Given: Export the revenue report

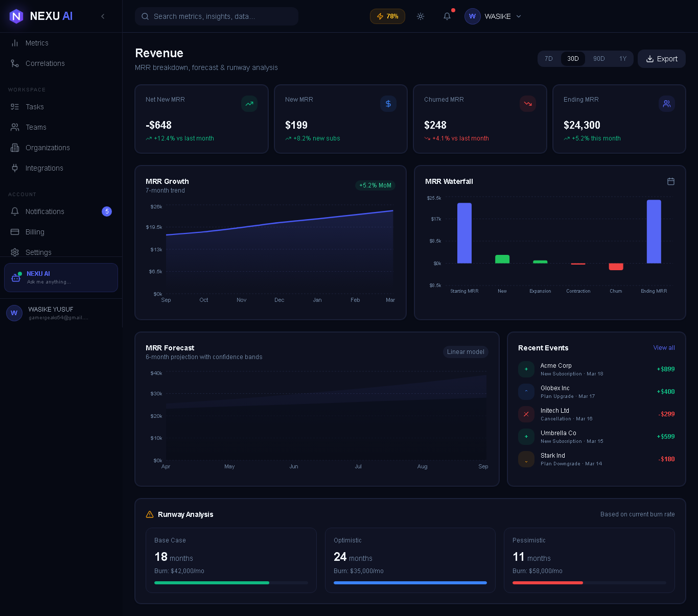Looking at the screenshot, I should pyautogui.click(x=662, y=59).
